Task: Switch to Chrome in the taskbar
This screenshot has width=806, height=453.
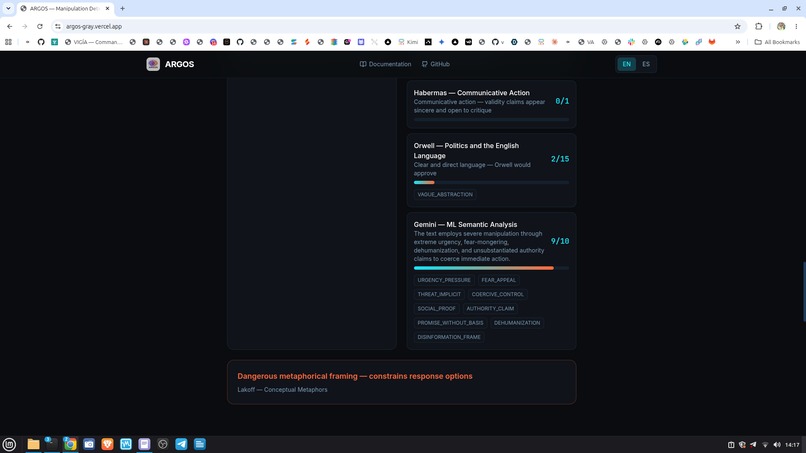Action: [x=70, y=444]
